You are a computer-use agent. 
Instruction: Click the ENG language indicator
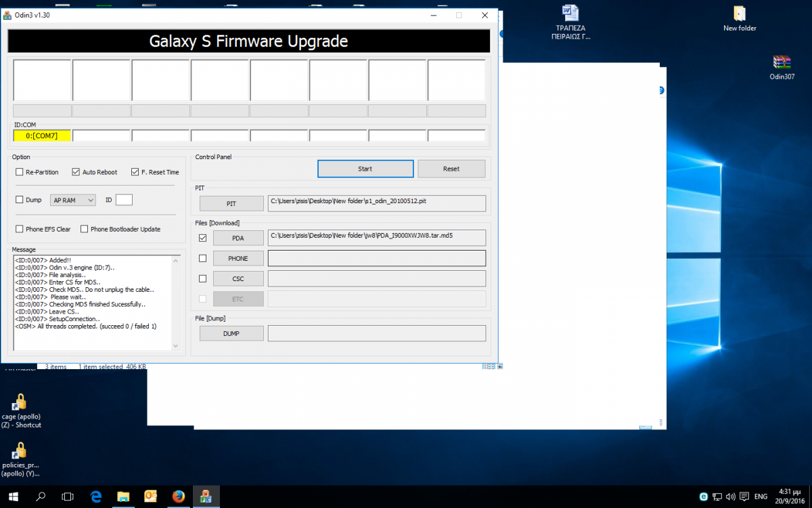[761, 496]
